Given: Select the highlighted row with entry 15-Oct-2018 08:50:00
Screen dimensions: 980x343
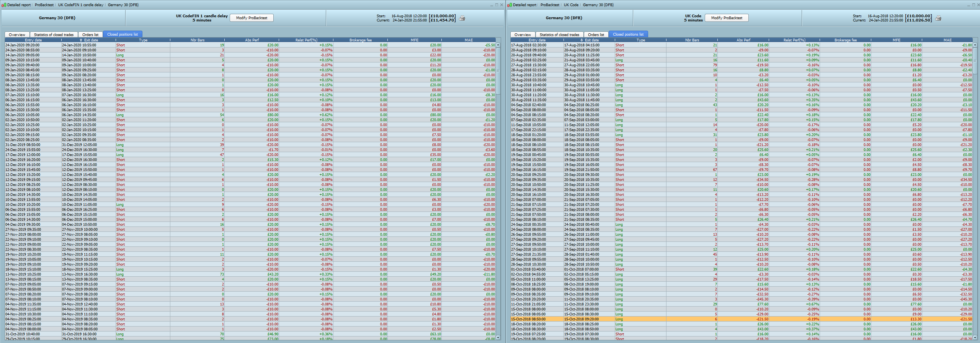Looking at the screenshot, I should 742,319.
